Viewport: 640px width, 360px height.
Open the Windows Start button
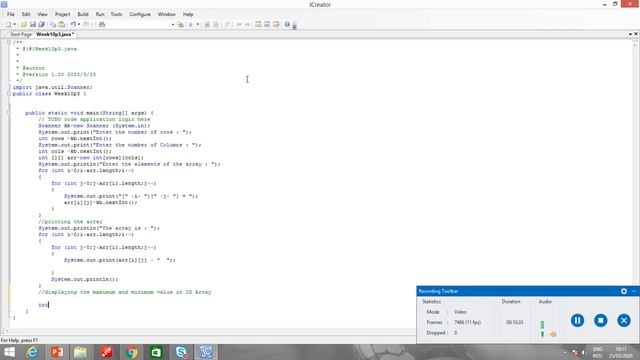coord(9,352)
